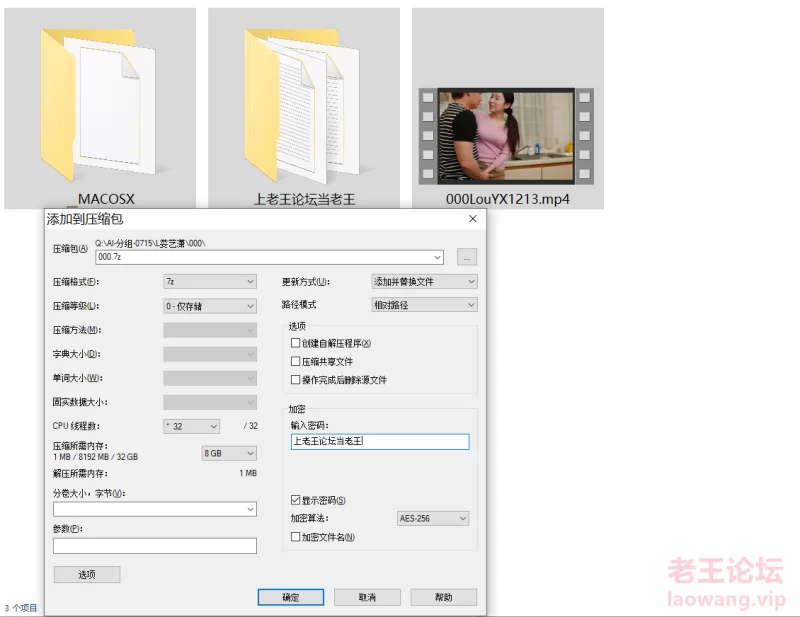Expand the archive name dropdown arrow

click(437, 257)
